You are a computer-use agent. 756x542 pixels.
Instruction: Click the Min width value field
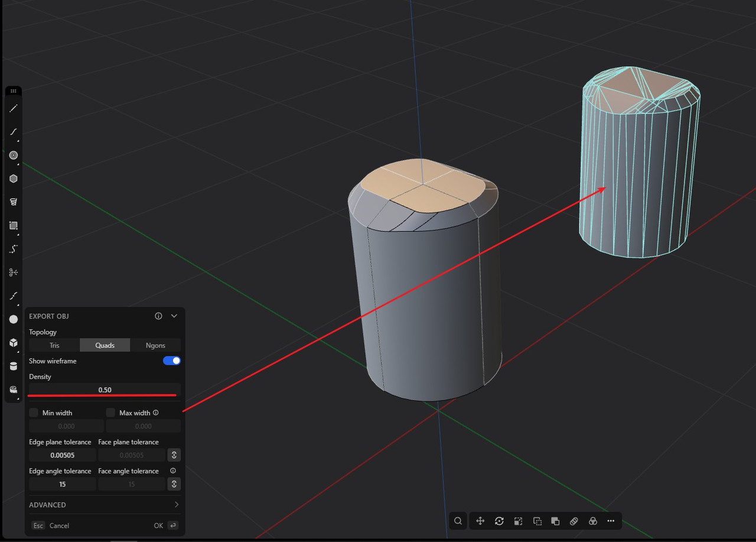pyautogui.click(x=66, y=426)
